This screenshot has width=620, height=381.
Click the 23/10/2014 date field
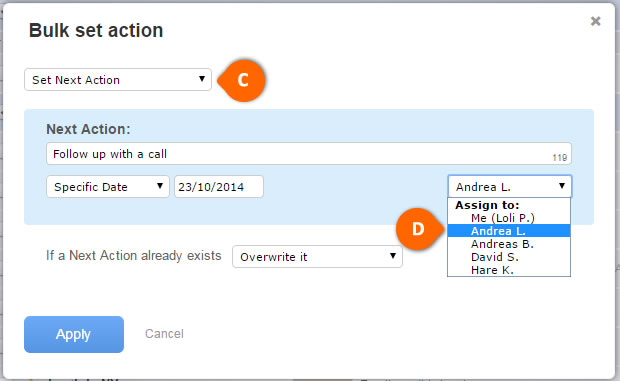coord(219,187)
